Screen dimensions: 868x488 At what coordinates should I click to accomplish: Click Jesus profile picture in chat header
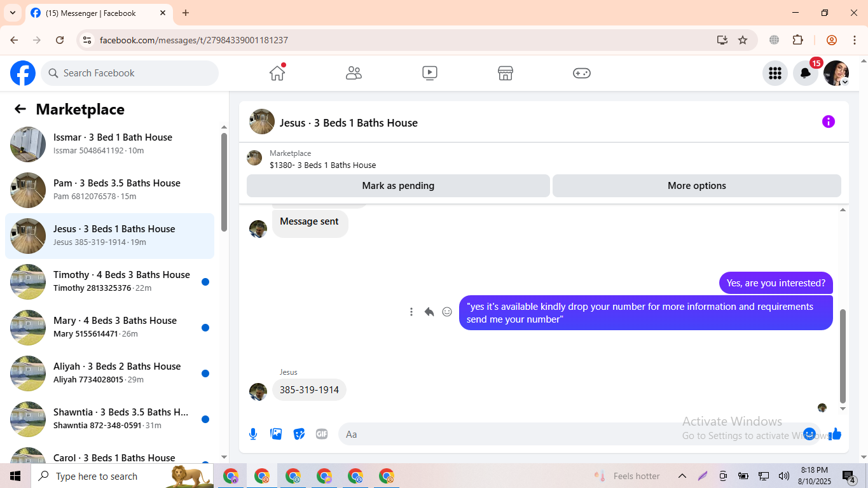[262, 122]
